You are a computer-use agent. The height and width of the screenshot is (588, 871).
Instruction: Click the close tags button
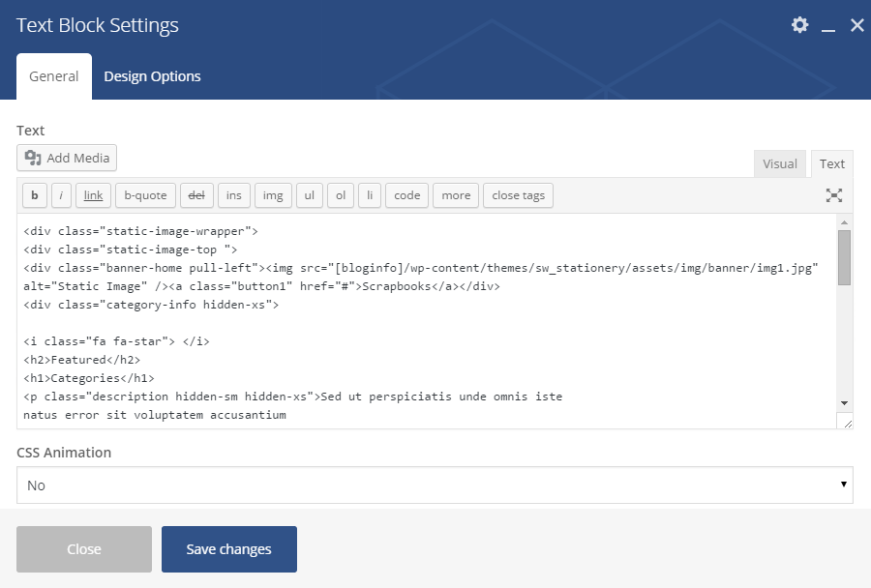519,195
